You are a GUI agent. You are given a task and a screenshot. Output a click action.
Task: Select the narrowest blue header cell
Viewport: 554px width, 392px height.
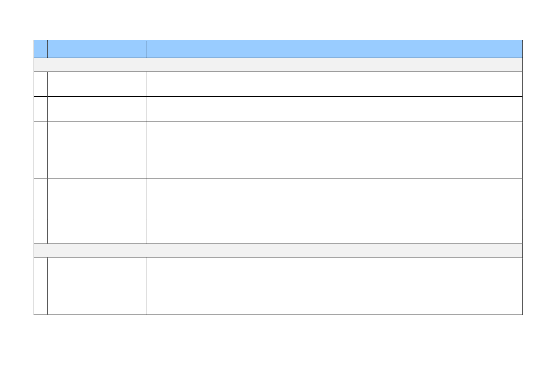tap(41, 49)
